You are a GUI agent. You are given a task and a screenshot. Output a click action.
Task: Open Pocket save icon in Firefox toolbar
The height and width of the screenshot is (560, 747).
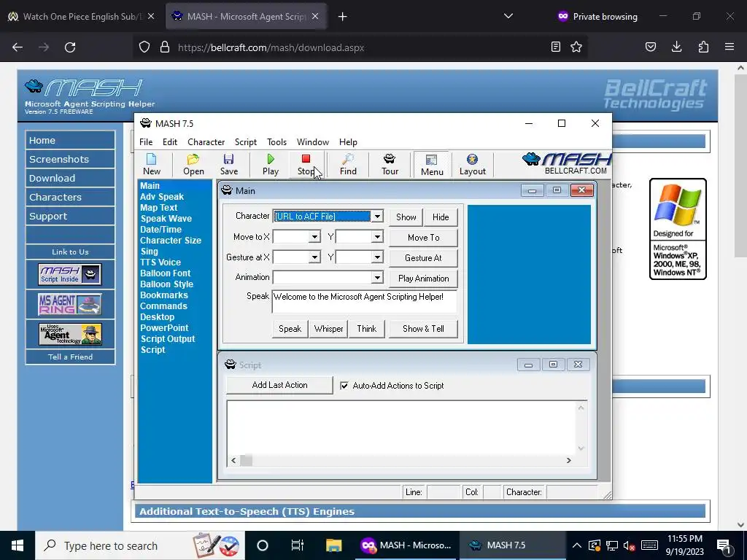point(650,47)
